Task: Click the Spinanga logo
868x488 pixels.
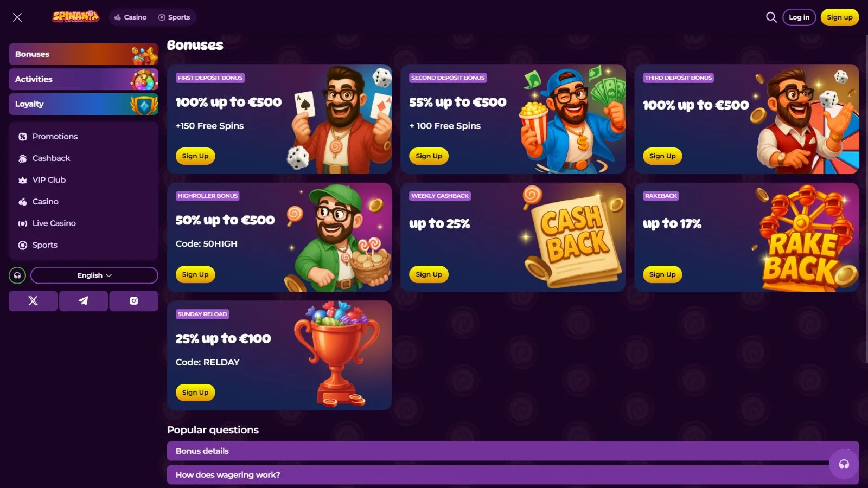Action: click(x=76, y=17)
